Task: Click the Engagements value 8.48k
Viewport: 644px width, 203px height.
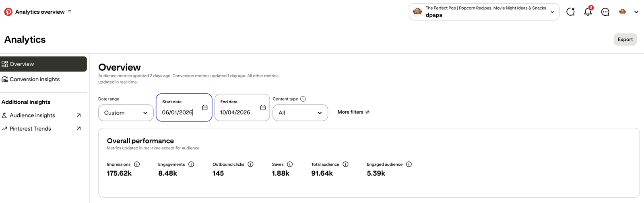Action: coord(167,173)
